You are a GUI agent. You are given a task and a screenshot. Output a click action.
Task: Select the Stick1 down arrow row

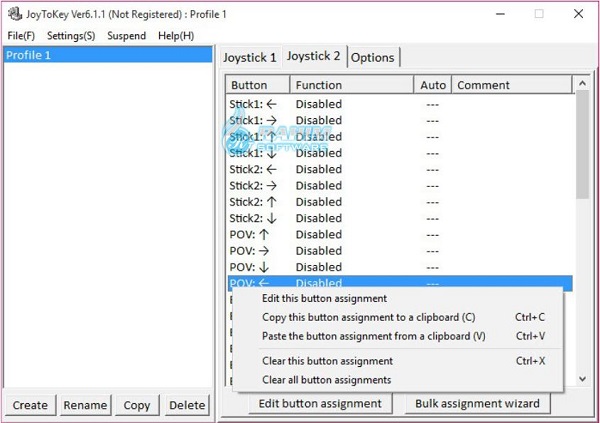click(x=400, y=153)
